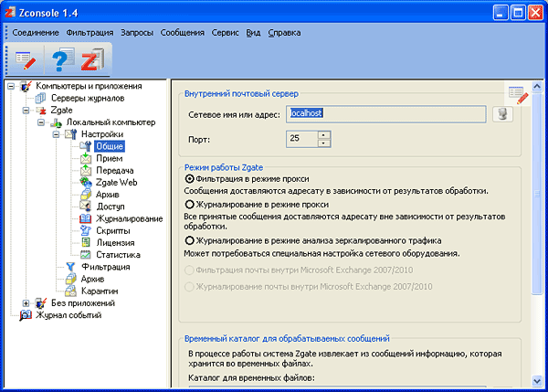Click the Компьютеры и приложения tree icon
This screenshot has width=548, height=392.
coord(26,86)
